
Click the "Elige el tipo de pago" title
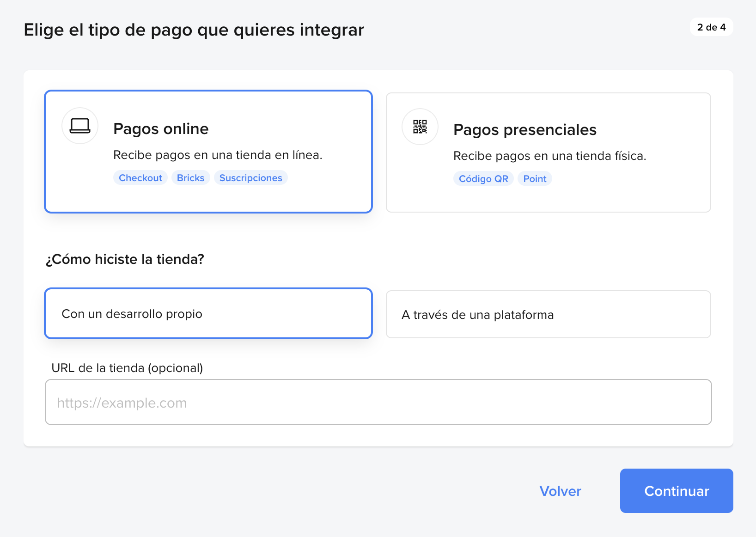coord(194,30)
